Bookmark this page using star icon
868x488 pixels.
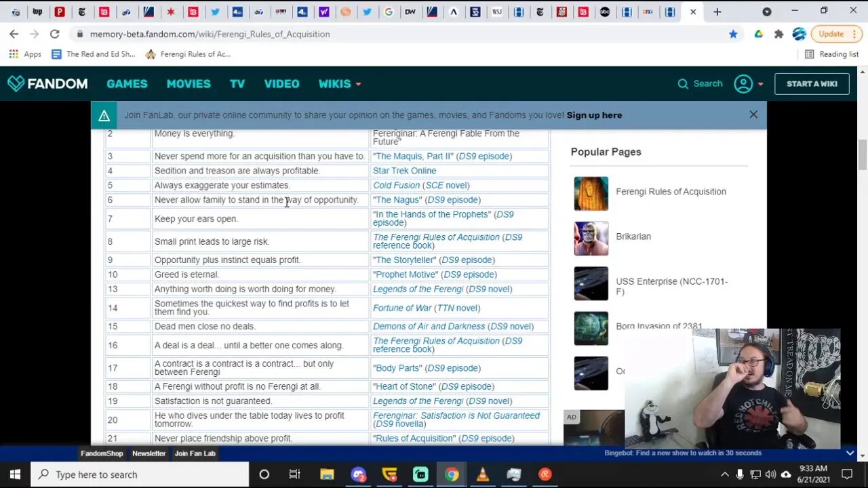(733, 34)
